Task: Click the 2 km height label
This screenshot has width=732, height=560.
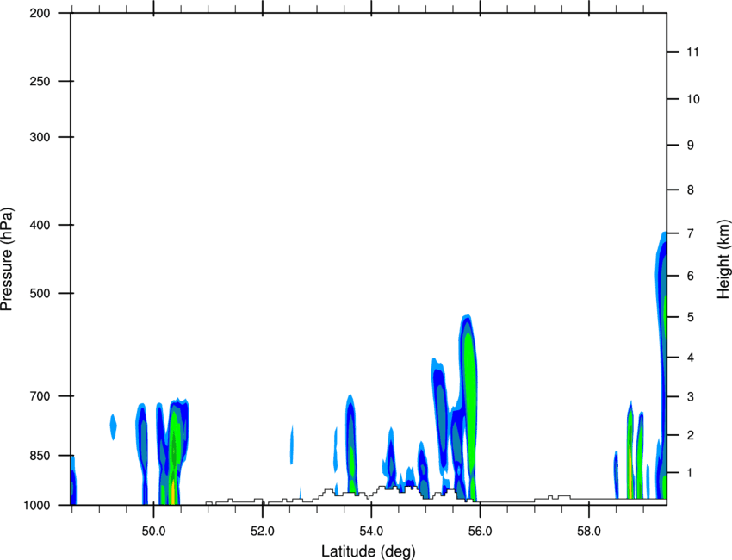Action: 691,435
